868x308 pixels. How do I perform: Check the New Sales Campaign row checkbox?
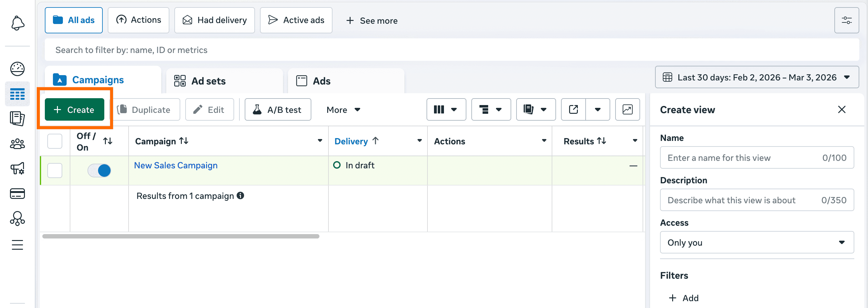coord(55,170)
